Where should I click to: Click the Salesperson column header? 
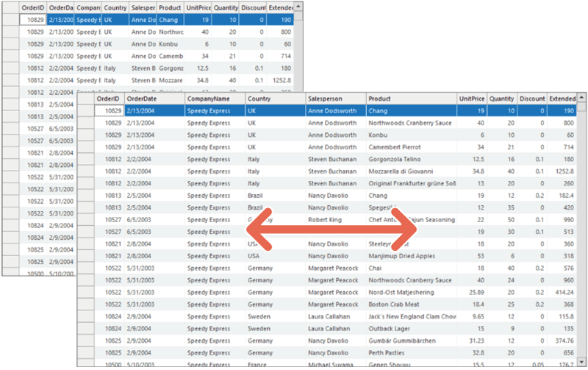[336, 99]
